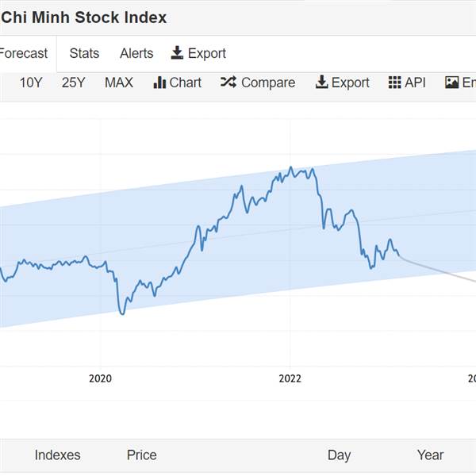Click the Export label in top tabs

(x=207, y=53)
